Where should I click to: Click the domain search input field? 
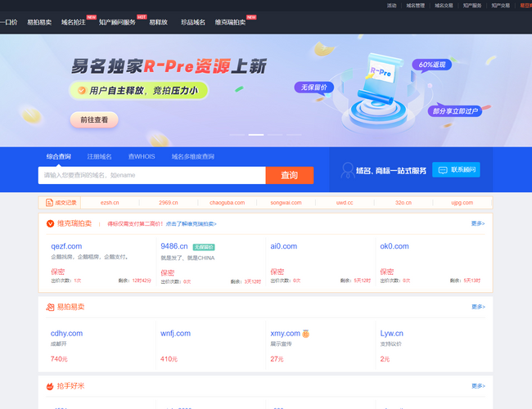coord(152,175)
